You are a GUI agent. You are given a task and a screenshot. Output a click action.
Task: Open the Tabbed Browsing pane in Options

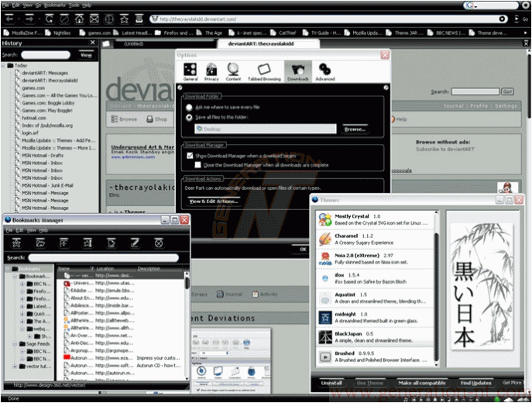[x=264, y=71]
